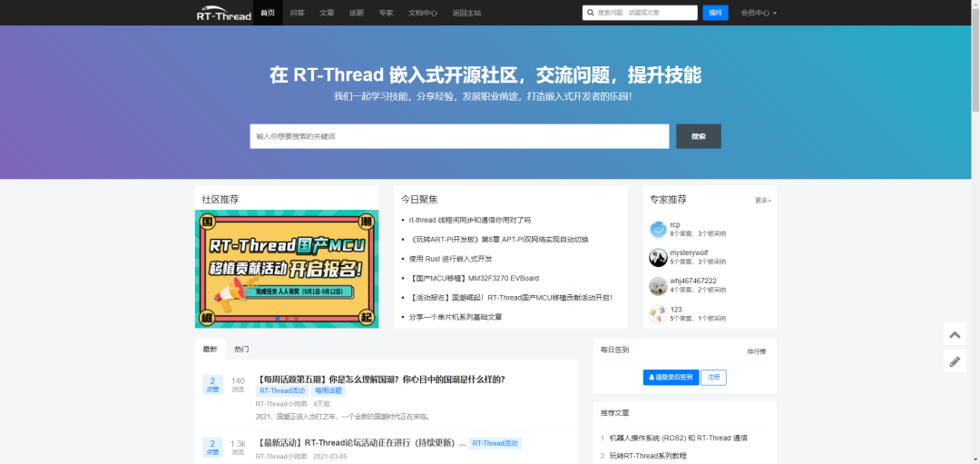980x464 pixels.
Task: Click the large keyword search input field
Action: 459,136
